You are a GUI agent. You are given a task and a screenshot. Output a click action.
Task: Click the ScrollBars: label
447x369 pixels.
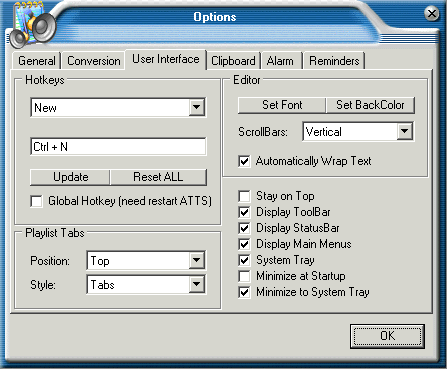[263, 132]
